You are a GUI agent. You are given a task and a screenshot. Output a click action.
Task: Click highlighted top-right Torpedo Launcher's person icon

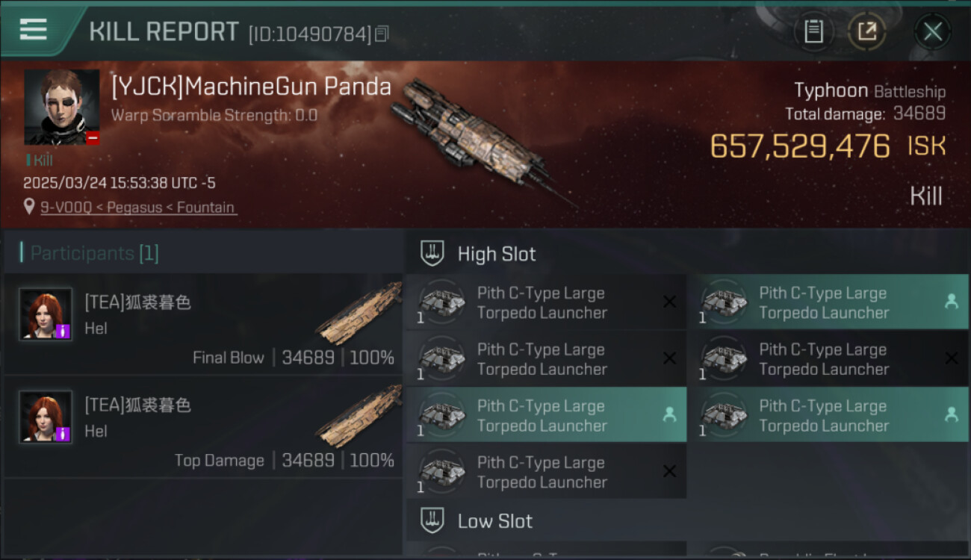click(x=951, y=302)
